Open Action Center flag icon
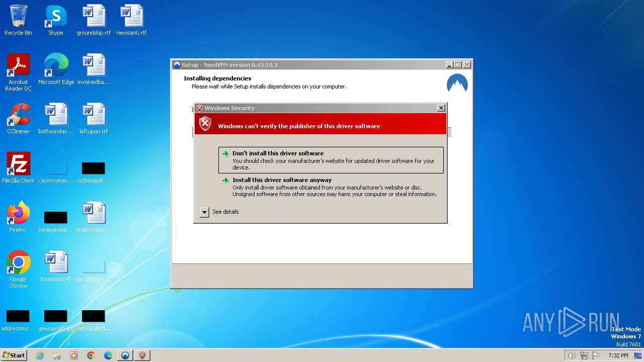Screen dimensions: 644x362 pos(596,355)
